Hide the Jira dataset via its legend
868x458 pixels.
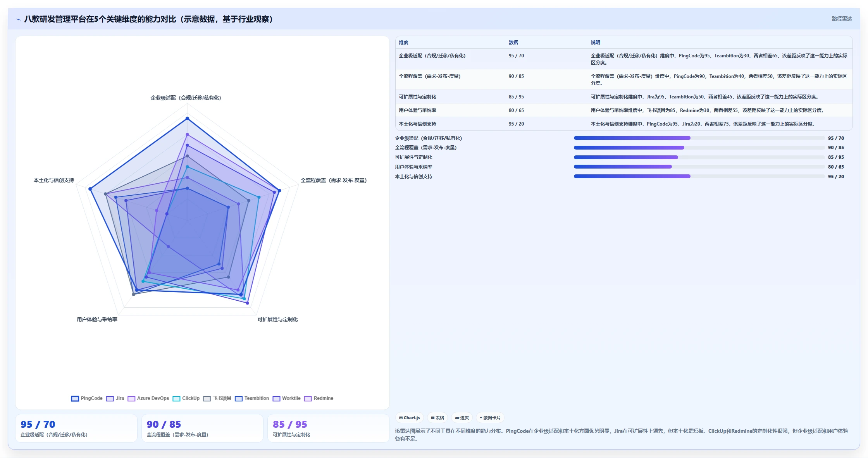115,398
